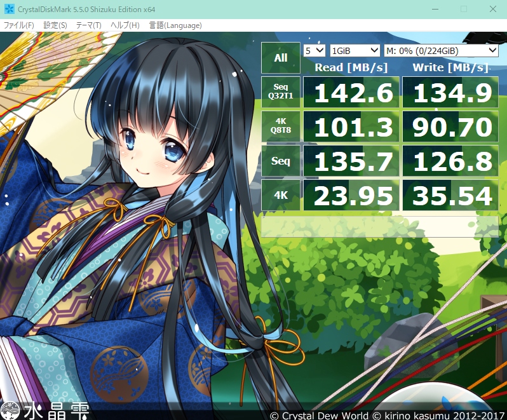Open the test count dropdown showing 5
Image resolution: width=507 pixels, height=420 pixels.
point(314,51)
